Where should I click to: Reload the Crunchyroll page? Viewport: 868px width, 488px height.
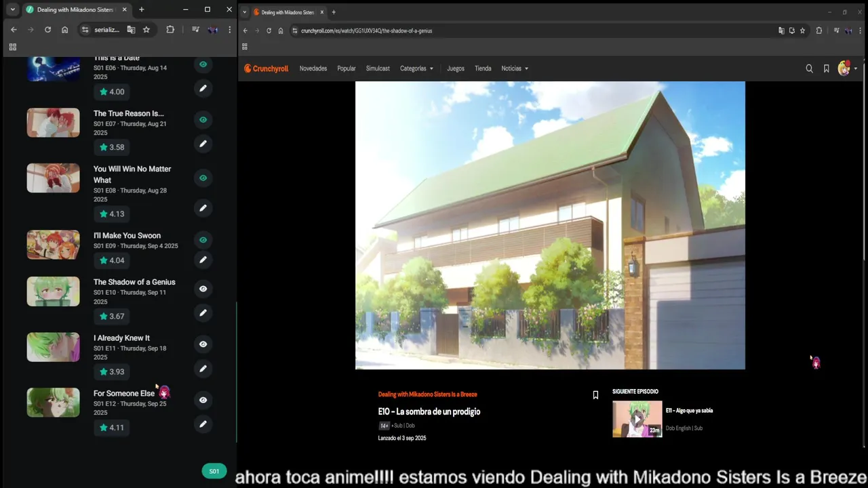point(269,30)
